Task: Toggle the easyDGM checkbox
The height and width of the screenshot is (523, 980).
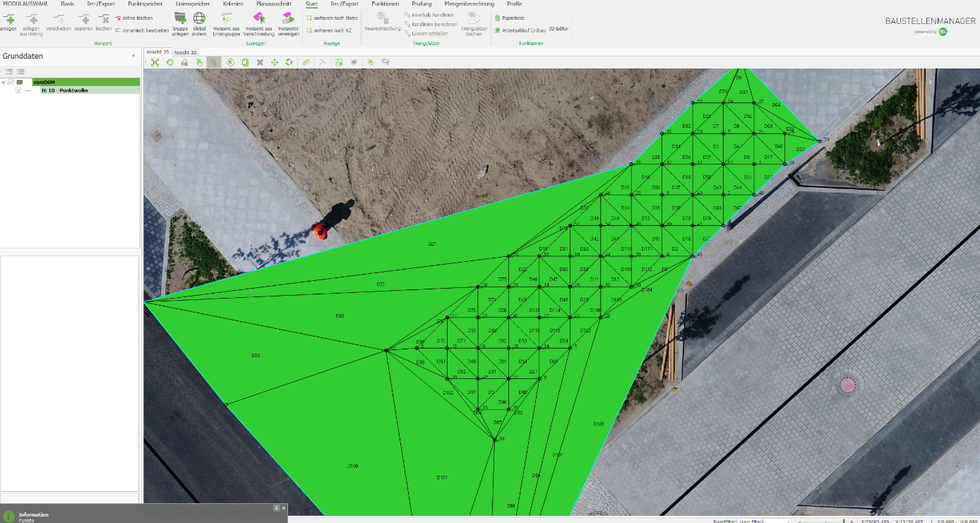Action: (11, 83)
